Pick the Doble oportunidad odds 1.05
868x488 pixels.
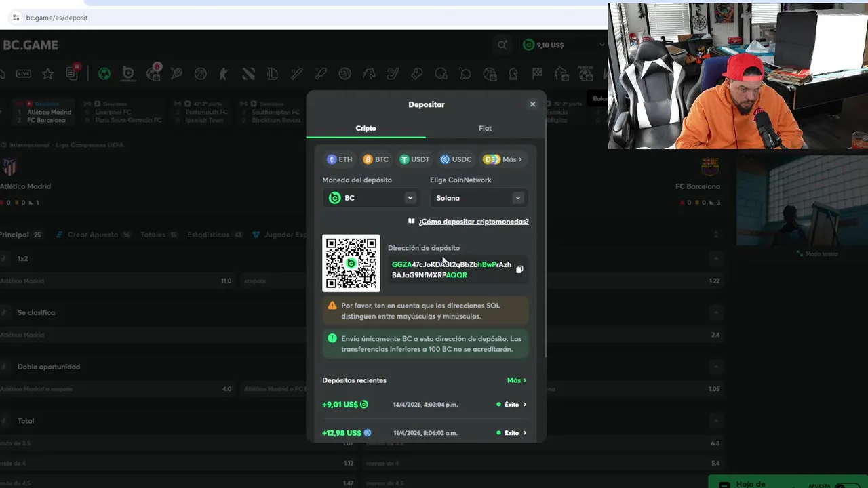[713, 389]
